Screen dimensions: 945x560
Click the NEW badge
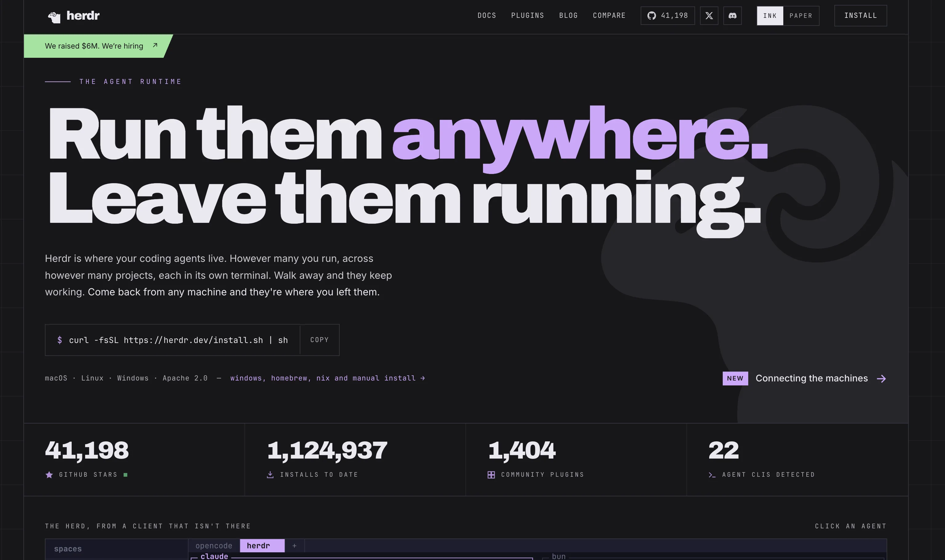point(735,378)
